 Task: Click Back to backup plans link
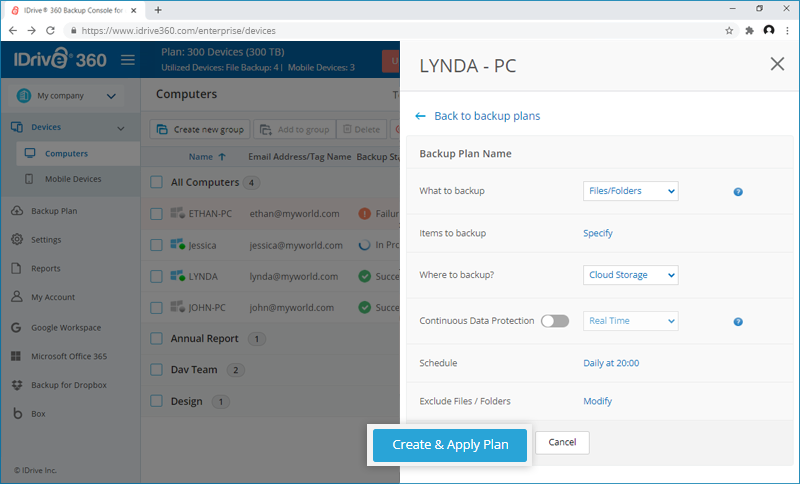487,116
